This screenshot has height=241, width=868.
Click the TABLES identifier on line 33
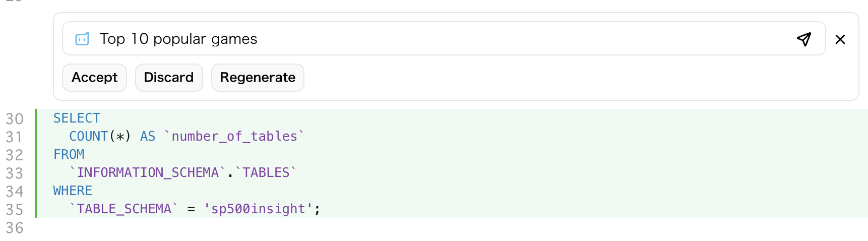266,172
